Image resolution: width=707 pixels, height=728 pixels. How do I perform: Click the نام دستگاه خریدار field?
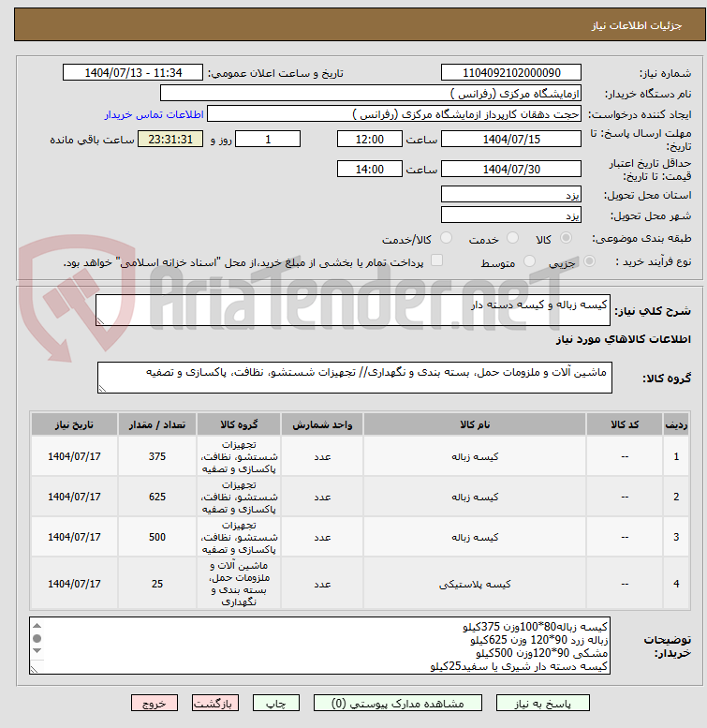tap(370, 93)
